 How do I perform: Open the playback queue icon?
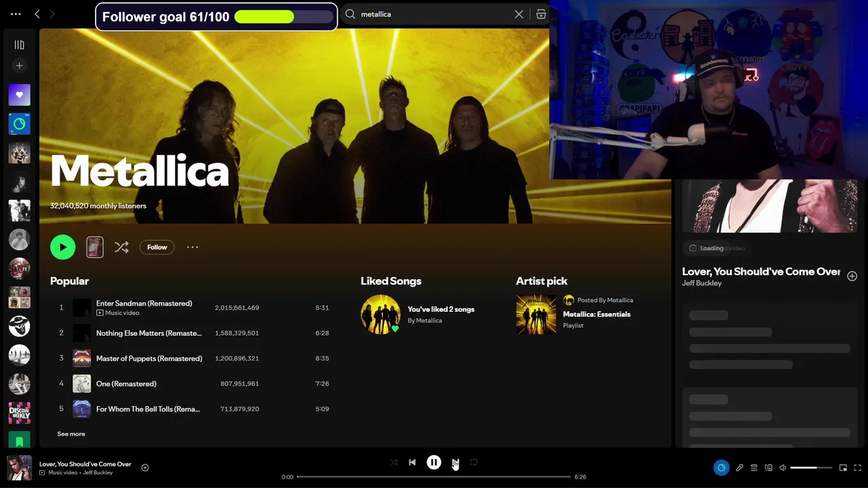[754, 468]
